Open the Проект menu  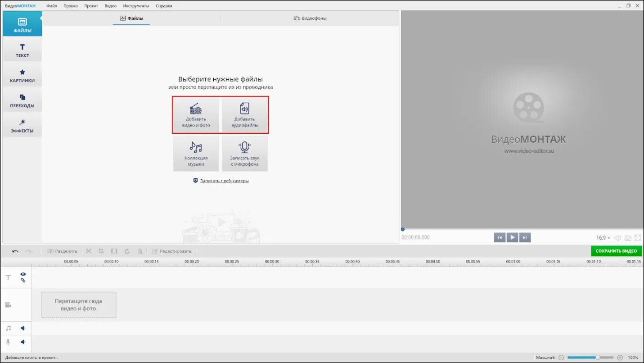[x=91, y=6]
